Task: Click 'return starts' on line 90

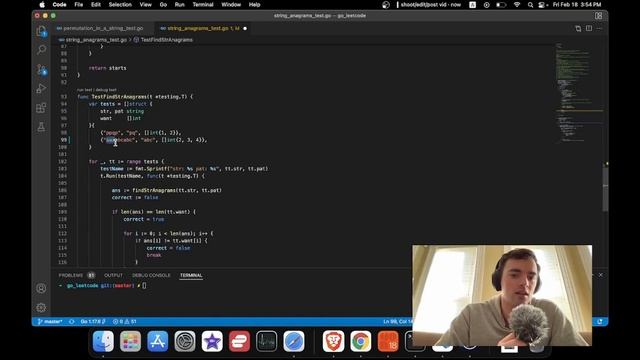Action: click(x=107, y=68)
